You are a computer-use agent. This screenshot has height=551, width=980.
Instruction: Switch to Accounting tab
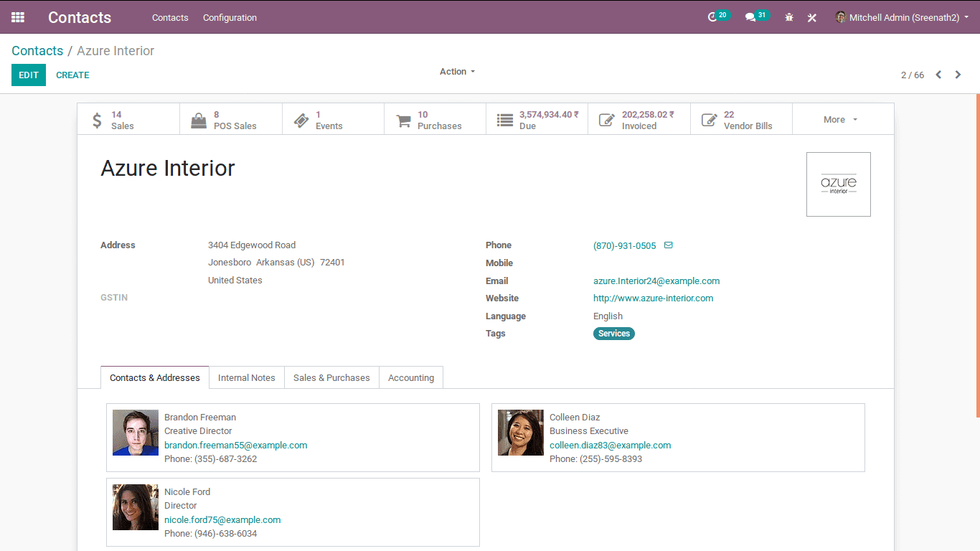pyautogui.click(x=411, y=378)
